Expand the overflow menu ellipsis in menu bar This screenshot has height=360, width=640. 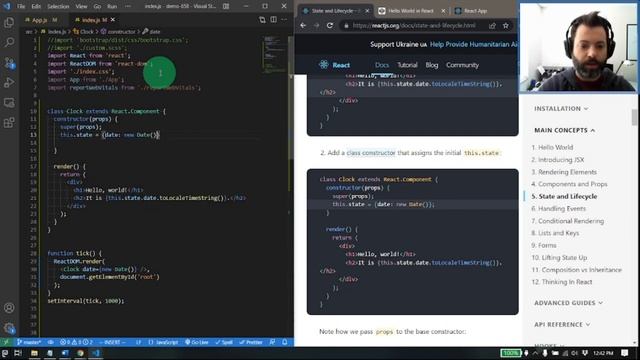128,6
